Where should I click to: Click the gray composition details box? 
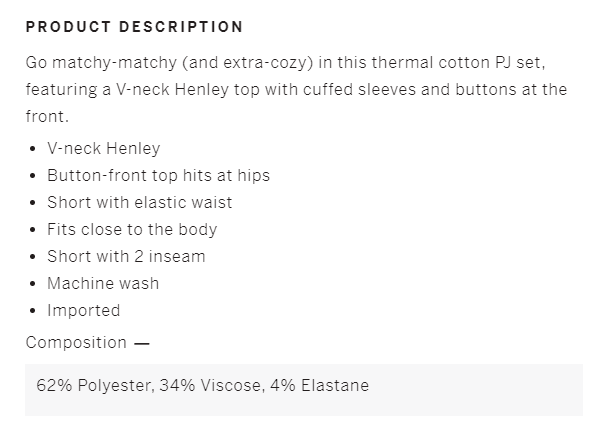click(x=304, y=390)
